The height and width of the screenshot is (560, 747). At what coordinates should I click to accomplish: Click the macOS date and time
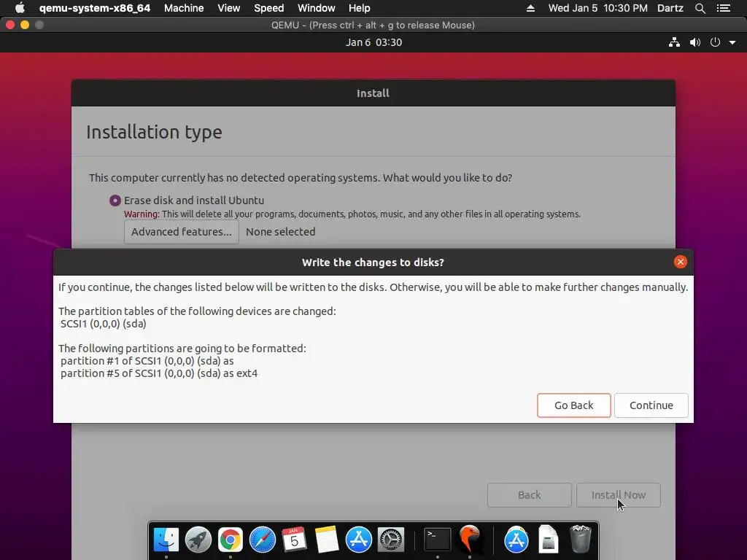coord(598,8)
